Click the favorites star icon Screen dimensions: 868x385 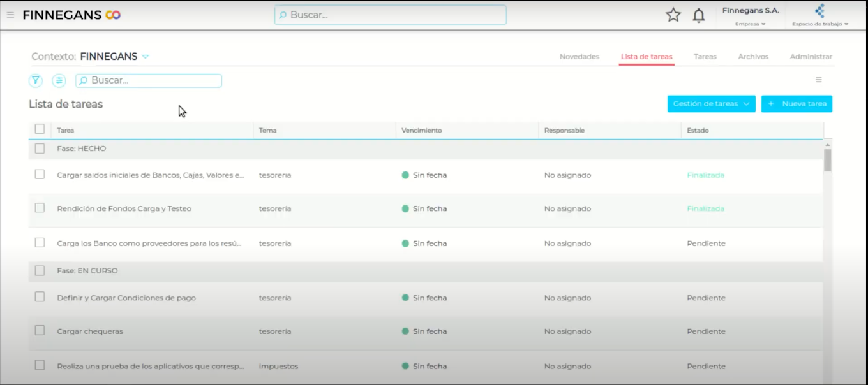point(673,15)
